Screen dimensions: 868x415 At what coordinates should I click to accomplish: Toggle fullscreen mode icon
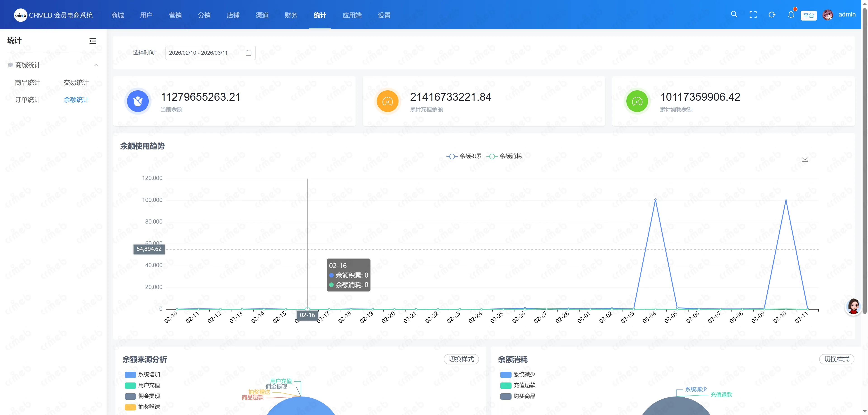point(753,15)
